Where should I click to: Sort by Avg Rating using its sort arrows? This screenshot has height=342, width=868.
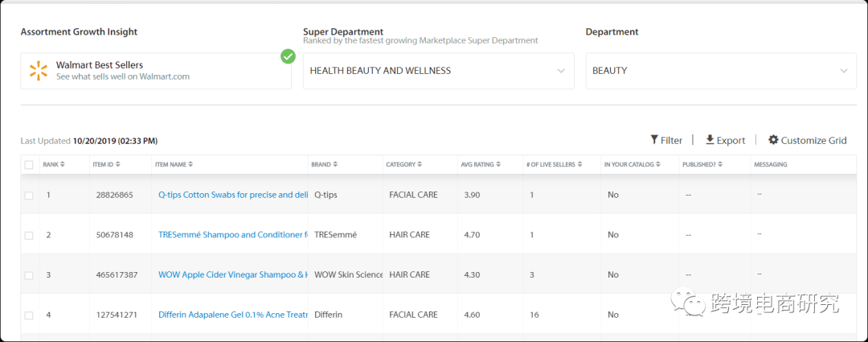pos(498,165)
